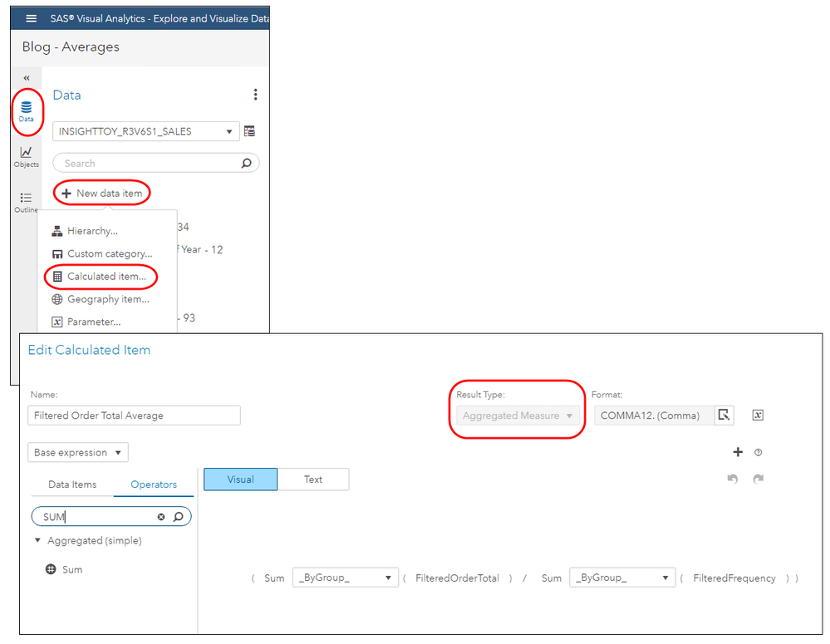
Task: Click the redo arrow icon
Action: [758, 479]
